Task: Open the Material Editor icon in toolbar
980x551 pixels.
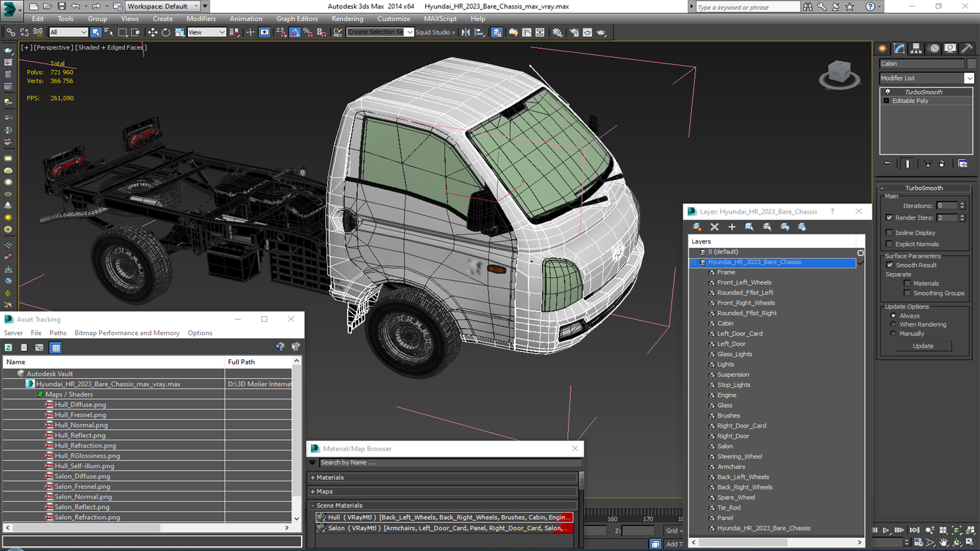Action: tap(557, 32)
